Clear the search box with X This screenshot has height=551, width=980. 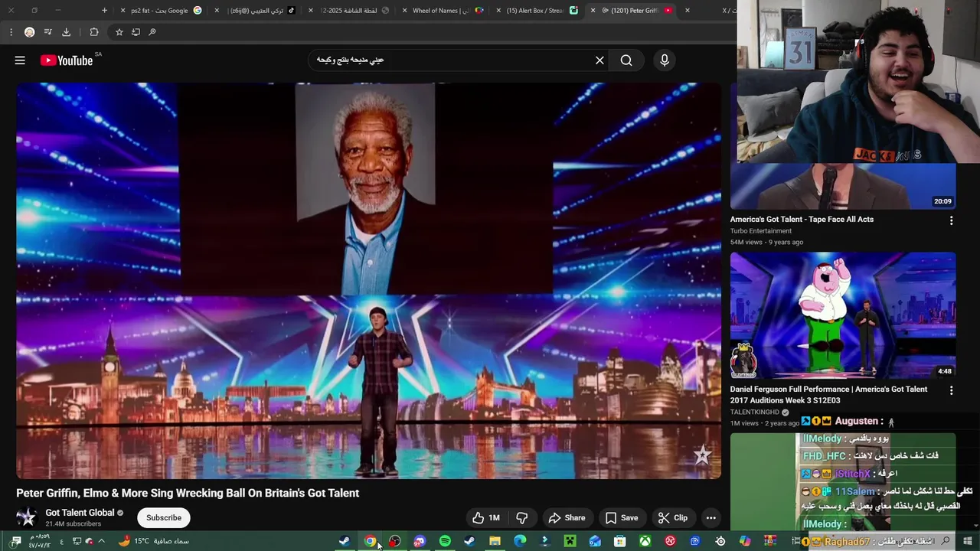point(599,60)
